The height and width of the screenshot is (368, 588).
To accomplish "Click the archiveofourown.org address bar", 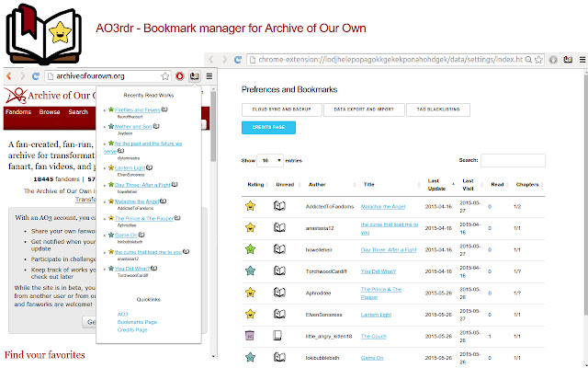I will coord(108,76).
